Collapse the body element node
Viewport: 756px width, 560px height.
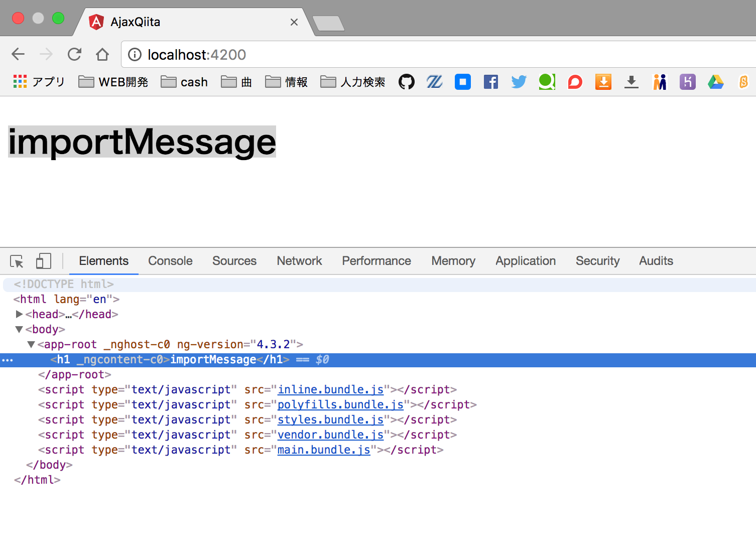pyautogui.click(x=19, y=329)
